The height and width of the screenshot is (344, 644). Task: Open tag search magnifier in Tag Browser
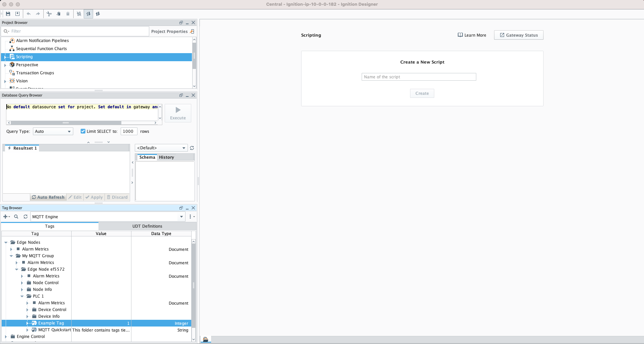[16, 217]
